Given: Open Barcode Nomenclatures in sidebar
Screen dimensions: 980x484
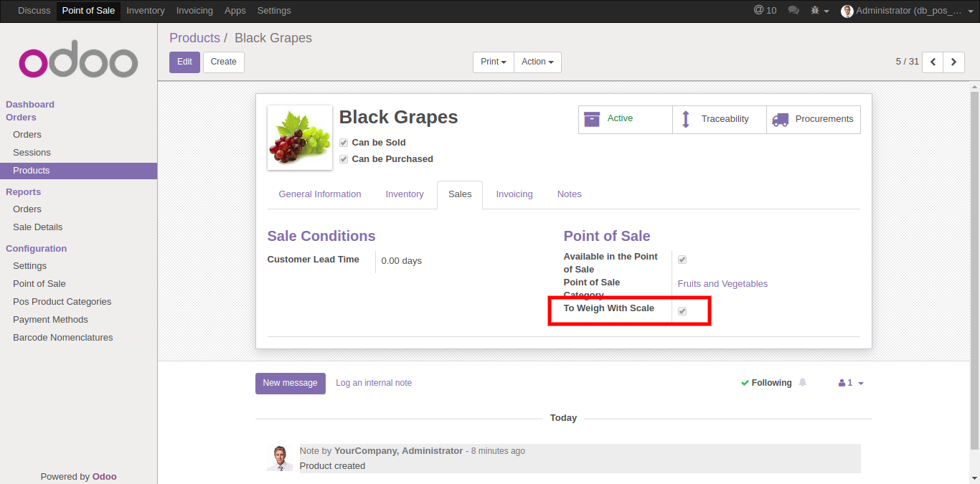Looking at the screenshot, I should 63,338.
